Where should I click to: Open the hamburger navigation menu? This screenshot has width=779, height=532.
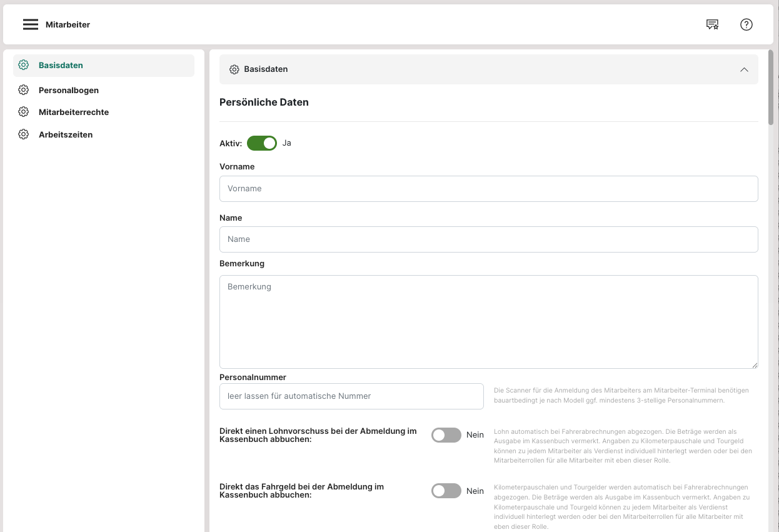[x=31, y=24]
